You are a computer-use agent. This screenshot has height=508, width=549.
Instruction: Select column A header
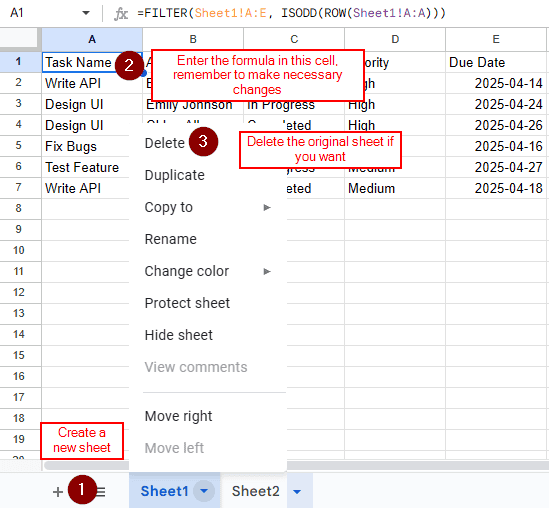[92, 40]
